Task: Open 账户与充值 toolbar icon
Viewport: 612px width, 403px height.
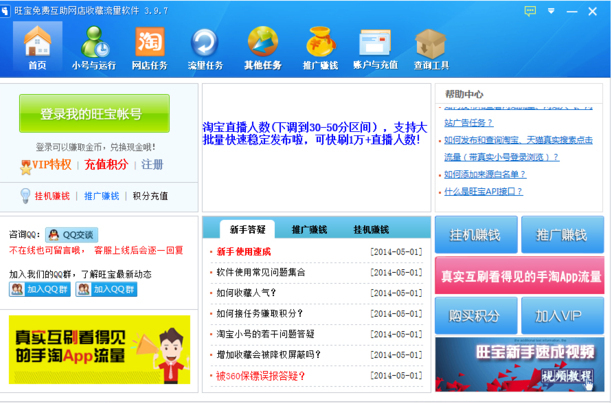Action: pyautogui.click(x=375, y=43)
